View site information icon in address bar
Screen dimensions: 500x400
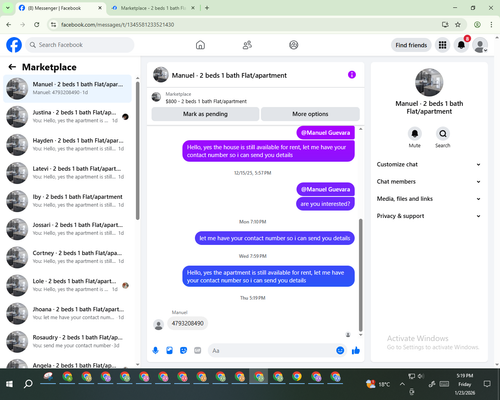tap(53, 25)
